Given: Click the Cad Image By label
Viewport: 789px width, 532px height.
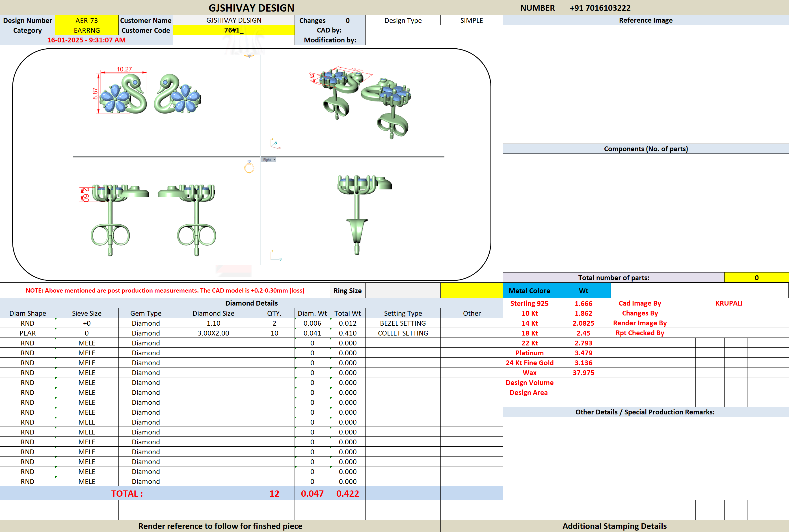Looking at the screenshot, I should click(640, 303).
